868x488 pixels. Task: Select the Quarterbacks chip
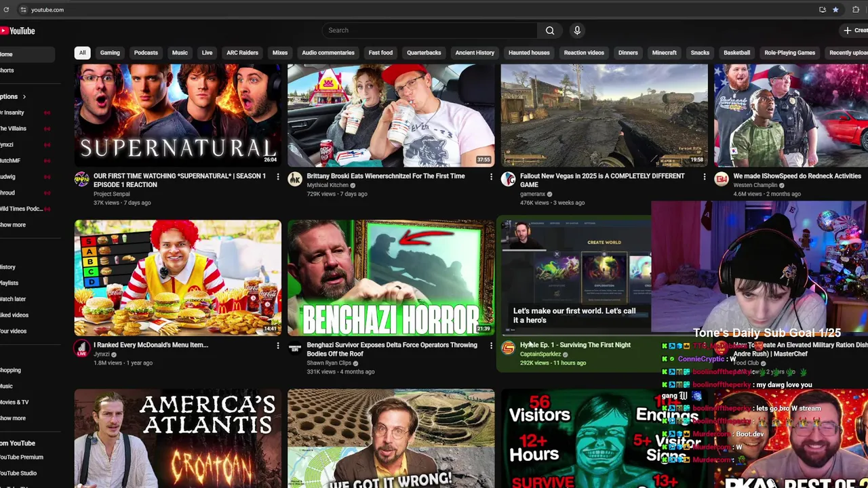pos(424,53)
